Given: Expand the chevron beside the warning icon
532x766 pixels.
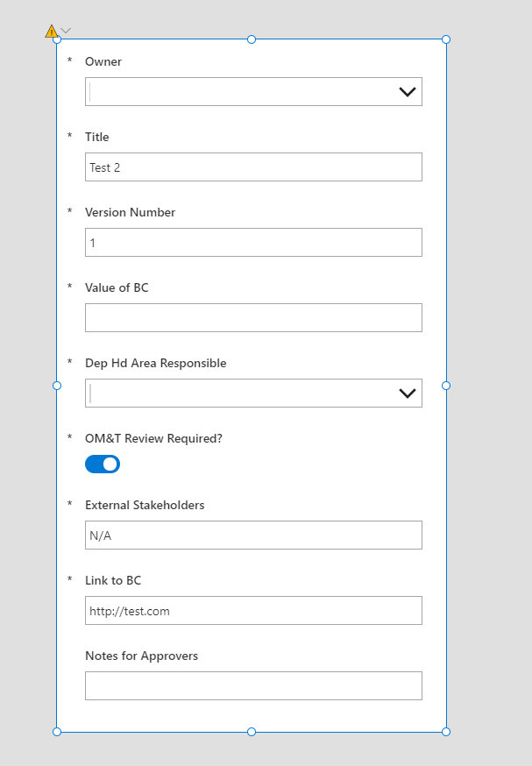Looking at the screenshot, I should coord(66,31).
